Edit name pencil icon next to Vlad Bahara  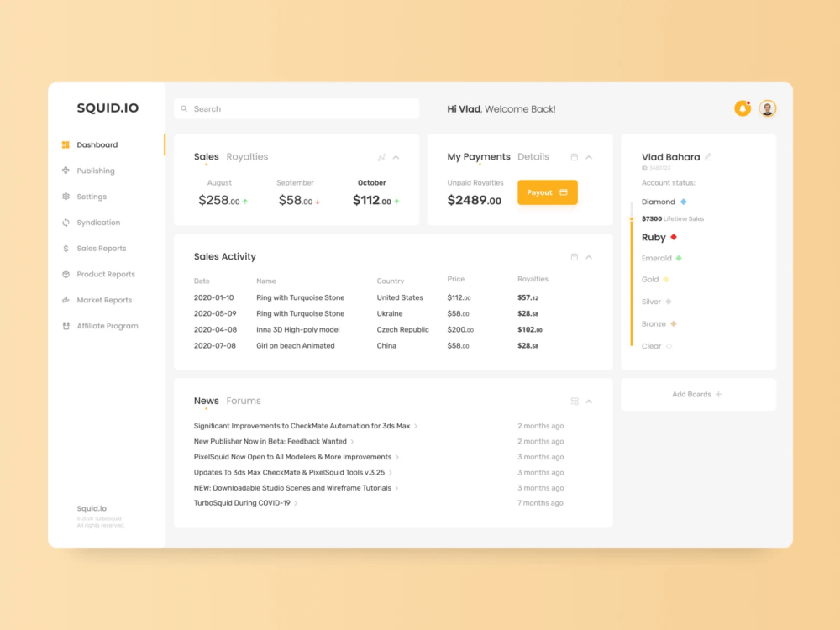(707, 157)
